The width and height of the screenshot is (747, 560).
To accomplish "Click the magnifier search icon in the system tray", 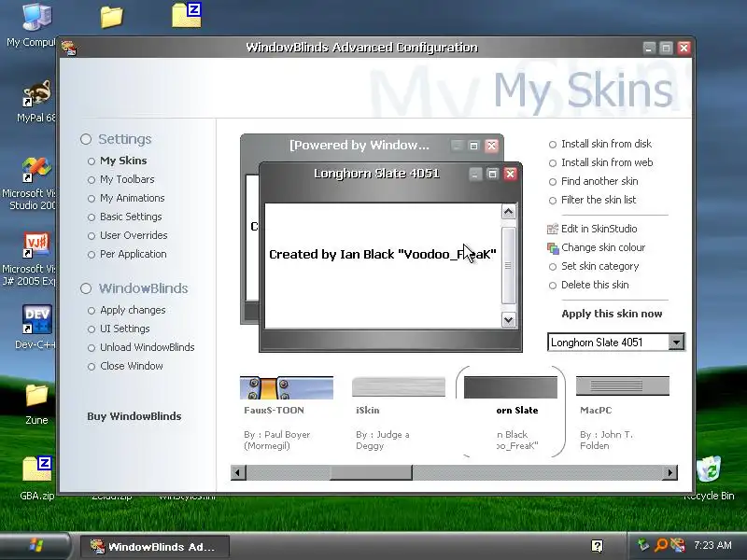I will 661,545.
